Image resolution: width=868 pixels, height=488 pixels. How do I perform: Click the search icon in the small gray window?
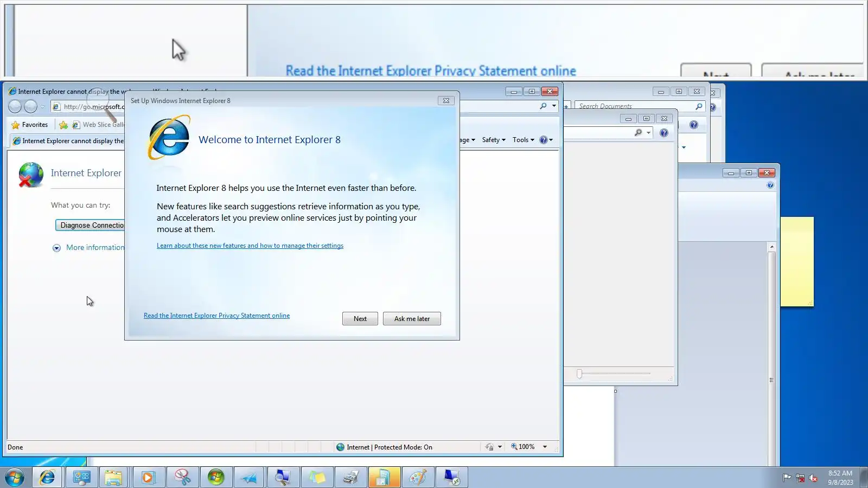coord(638,133)
